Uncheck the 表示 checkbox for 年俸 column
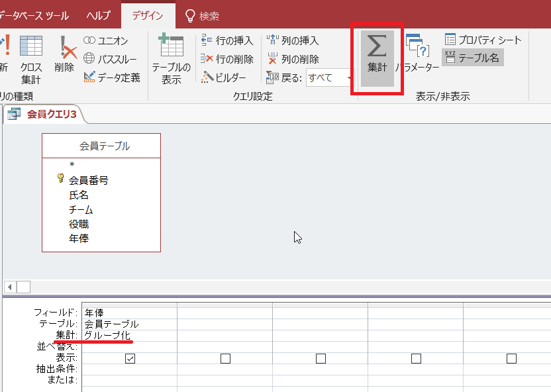 130,359
